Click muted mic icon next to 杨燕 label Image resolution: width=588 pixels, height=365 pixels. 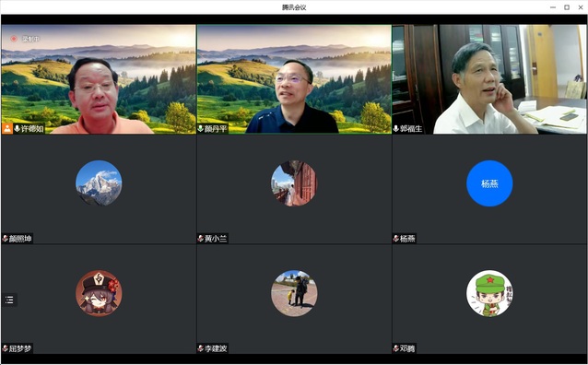pyautogui.click(x=396, y=239)
